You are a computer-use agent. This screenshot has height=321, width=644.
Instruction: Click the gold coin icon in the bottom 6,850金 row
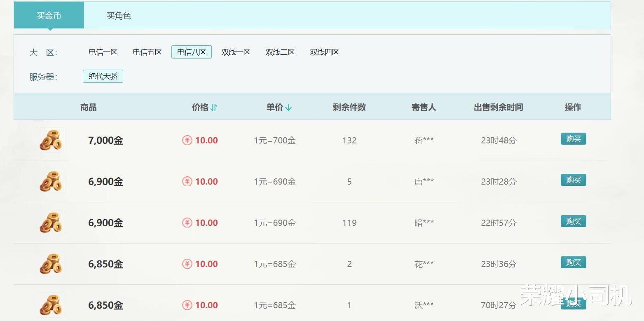[x=50, y=305]
